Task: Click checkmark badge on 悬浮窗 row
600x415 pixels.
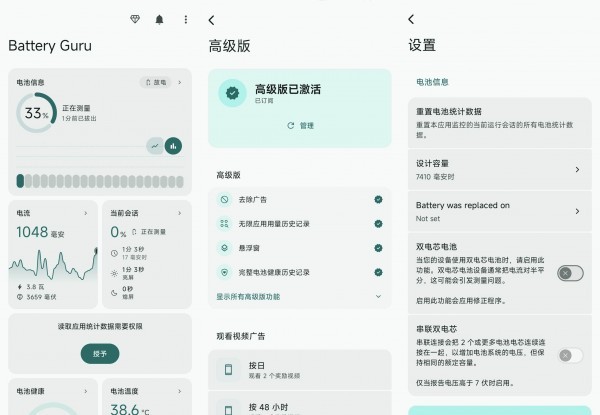Action: pyautogui.click(x=378, y=248)
